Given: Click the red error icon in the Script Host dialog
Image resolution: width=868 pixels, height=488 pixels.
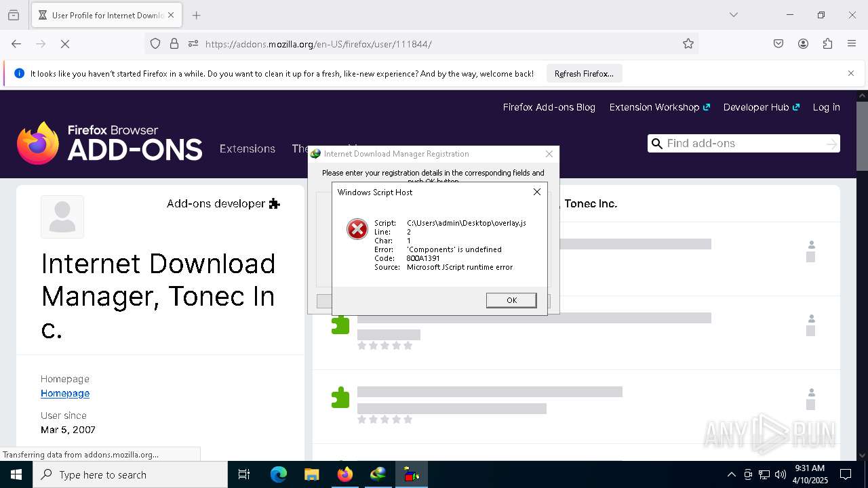Looking at the screenshot, I should click(357, 229).
